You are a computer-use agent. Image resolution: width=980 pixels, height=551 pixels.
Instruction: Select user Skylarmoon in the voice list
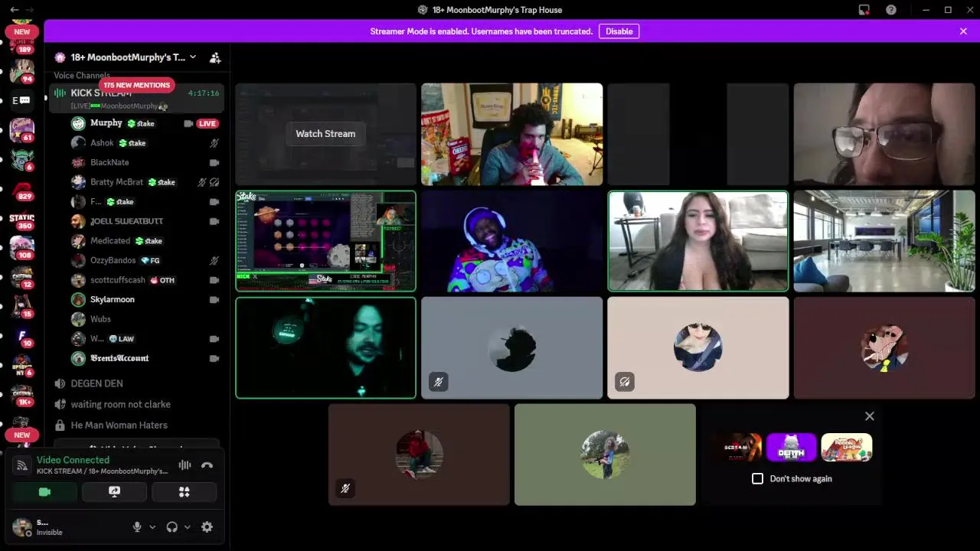click(113, 299)
